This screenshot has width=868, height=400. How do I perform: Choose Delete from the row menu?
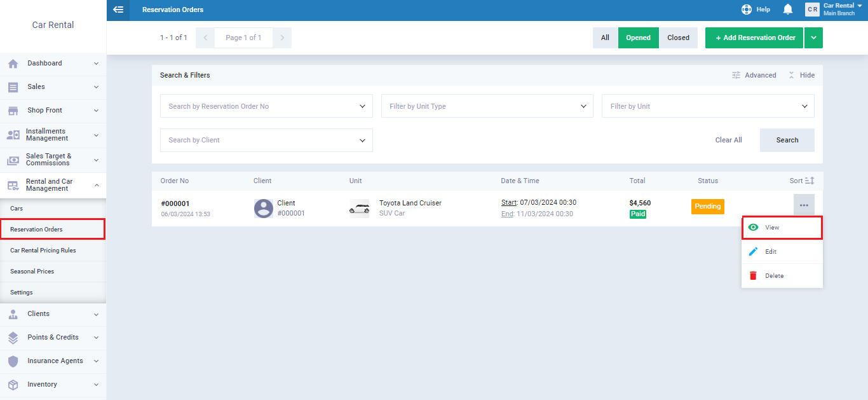click(x=782, y=275)
